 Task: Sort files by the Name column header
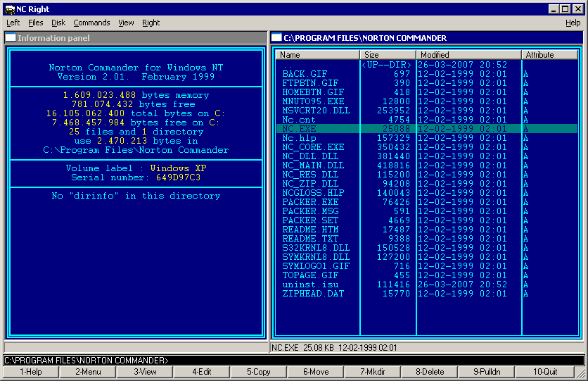(318, 55)
